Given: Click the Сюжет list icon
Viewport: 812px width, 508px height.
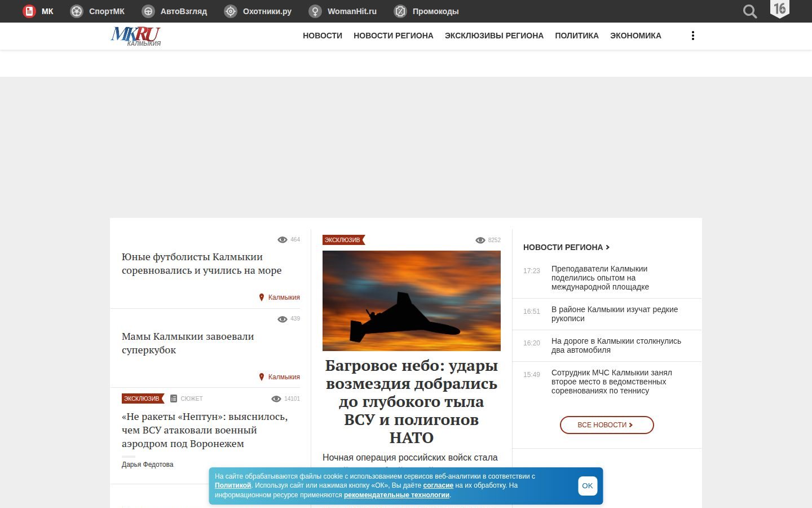Looking at the screenshot, I should point(174,398).
